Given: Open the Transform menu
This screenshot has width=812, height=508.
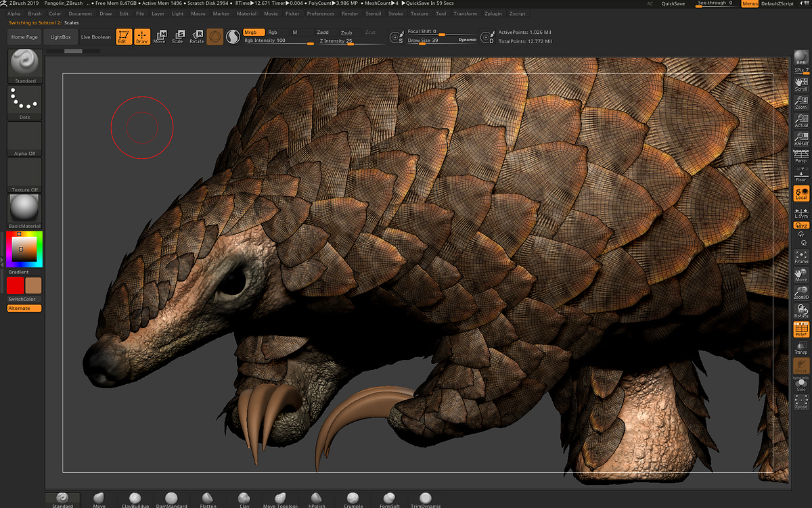Looking at the screenshot, I should pyautogui.click(x=466, y=14).
